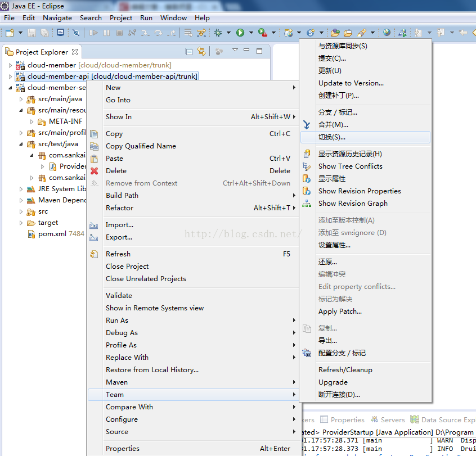This screenshot has height=456, width=476.
Task: Switch to the Servers tab
Action: [x=388, y=419]
